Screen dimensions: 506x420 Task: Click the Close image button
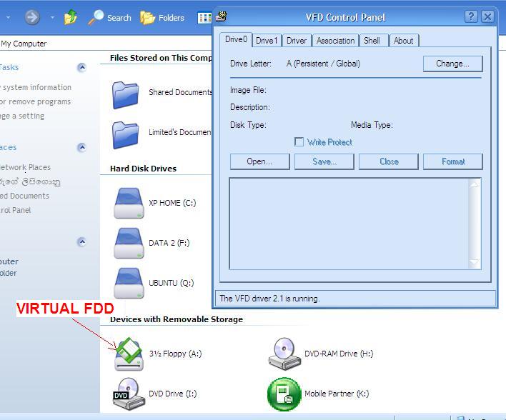tap(389, 161)
